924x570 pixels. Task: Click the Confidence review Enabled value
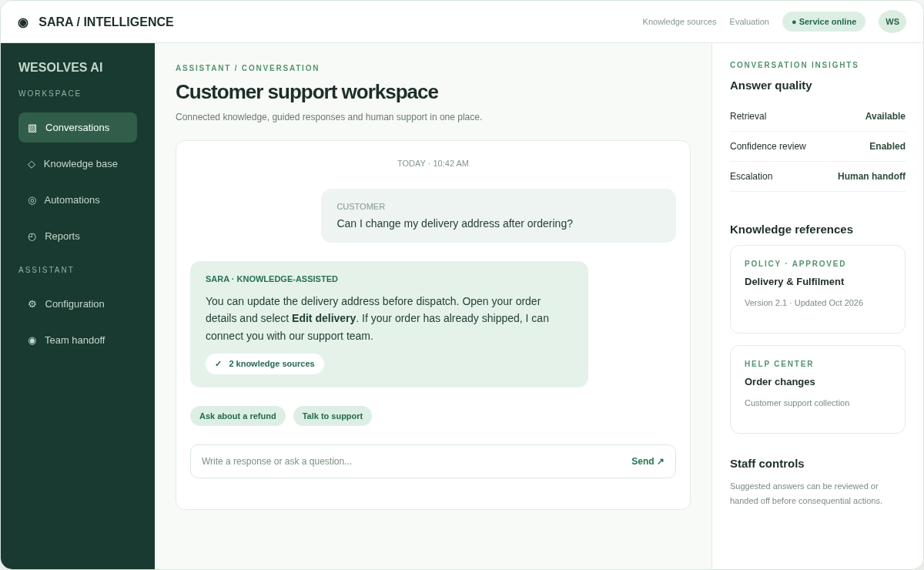pyautogui.click(x=887, y=146)
